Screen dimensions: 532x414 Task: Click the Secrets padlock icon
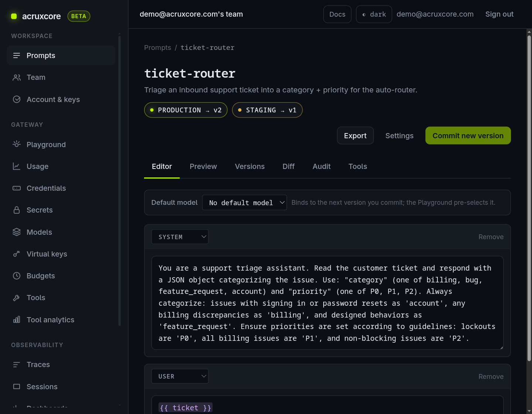(x=17, y=210)
